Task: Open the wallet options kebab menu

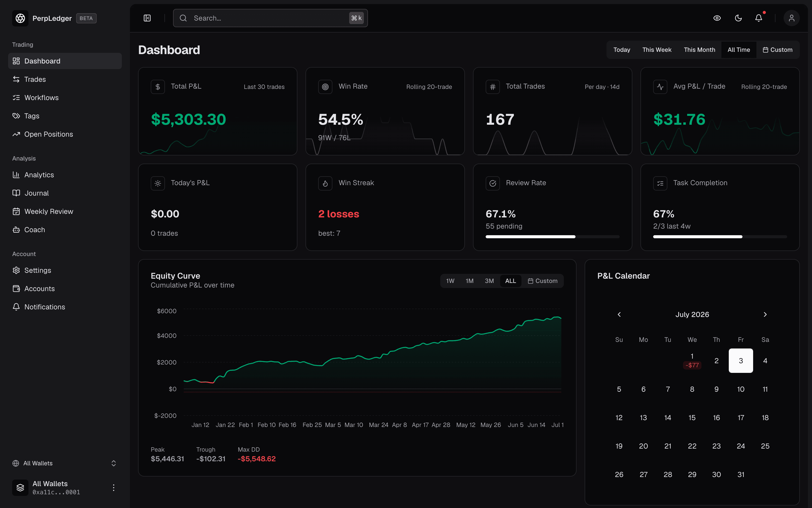Action: click(x=114, y=487)
